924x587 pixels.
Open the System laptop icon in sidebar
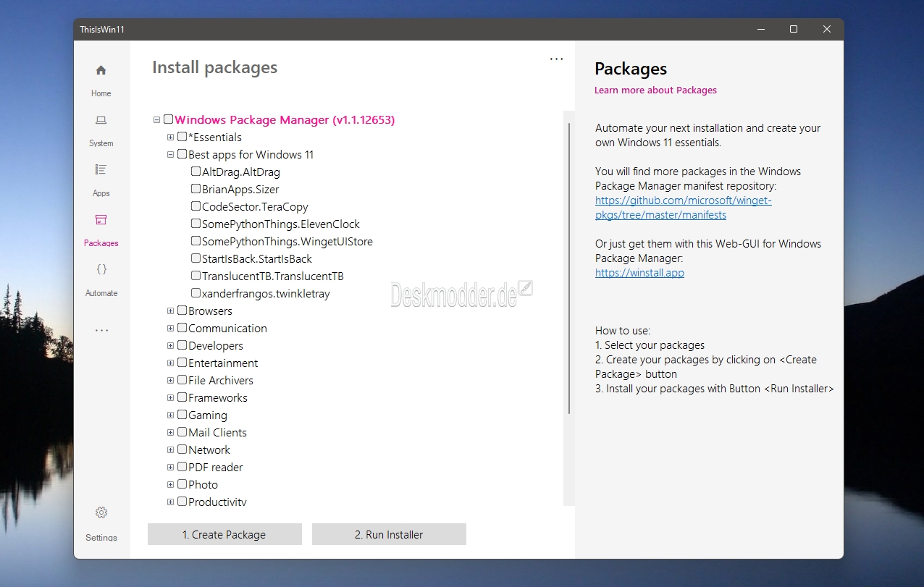click(x=101, y=120)
